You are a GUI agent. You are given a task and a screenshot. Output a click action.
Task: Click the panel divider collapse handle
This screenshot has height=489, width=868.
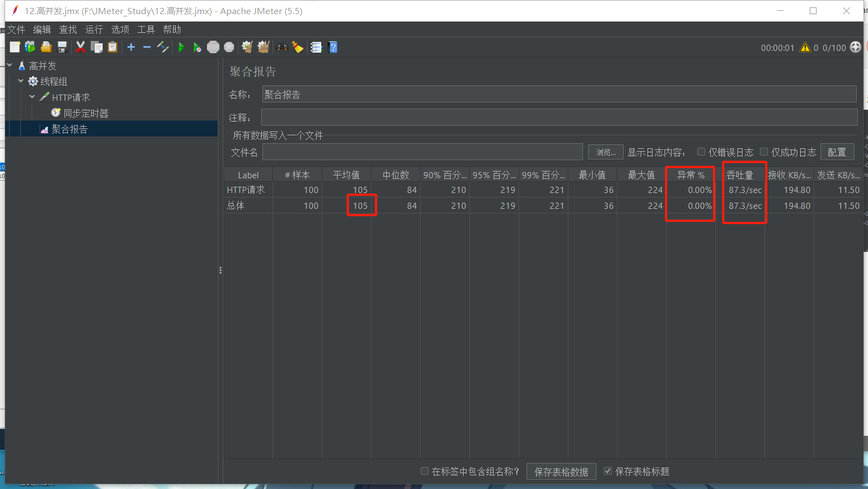(x=221, y=271)
